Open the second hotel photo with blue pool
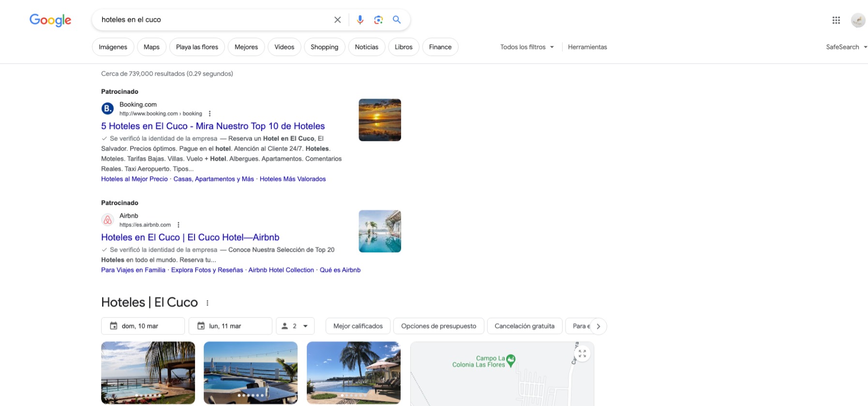 tap(251, 373)
